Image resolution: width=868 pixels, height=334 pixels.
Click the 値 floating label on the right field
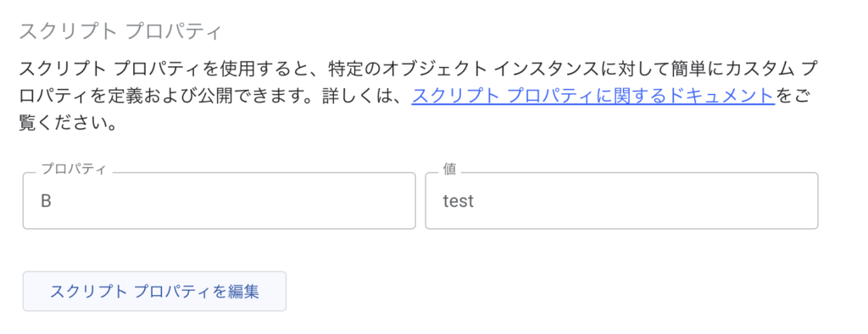point(450,170)
